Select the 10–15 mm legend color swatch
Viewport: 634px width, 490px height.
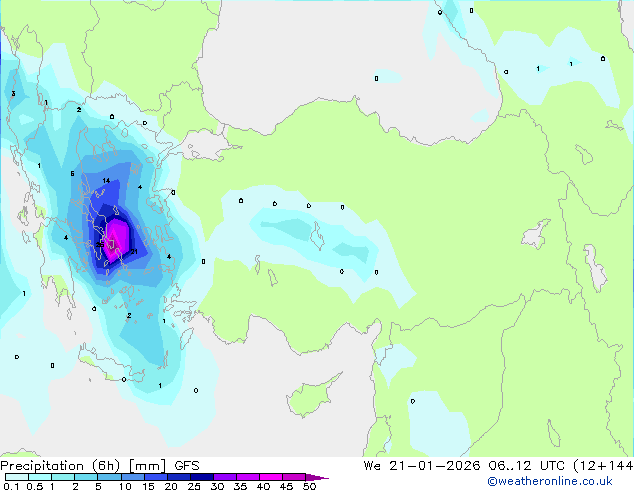[x=132, y=477]
